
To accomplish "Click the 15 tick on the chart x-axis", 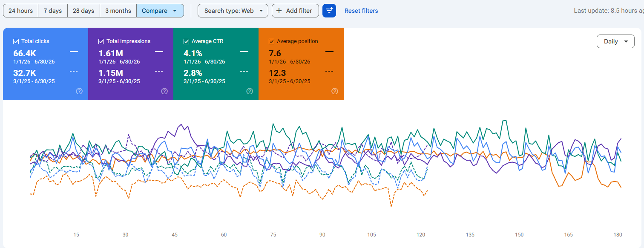I will pyautogui.click(x=76, y=235).
